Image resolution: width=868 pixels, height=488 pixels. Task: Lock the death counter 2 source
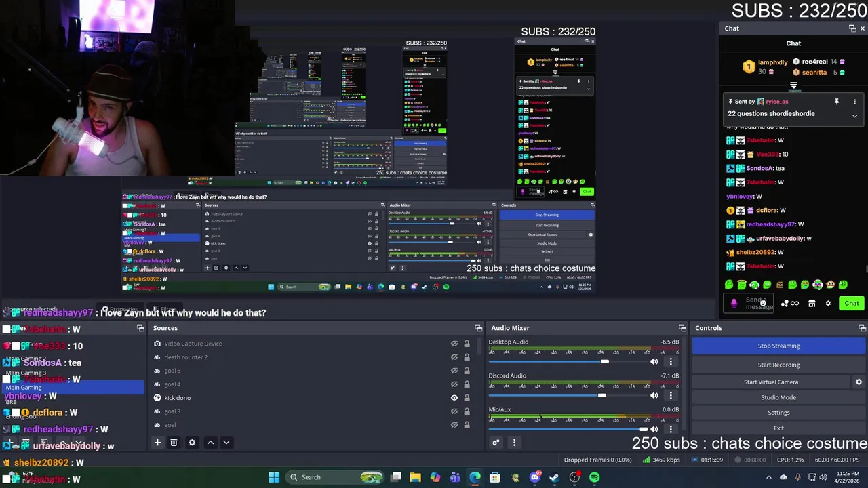point(467,357)
